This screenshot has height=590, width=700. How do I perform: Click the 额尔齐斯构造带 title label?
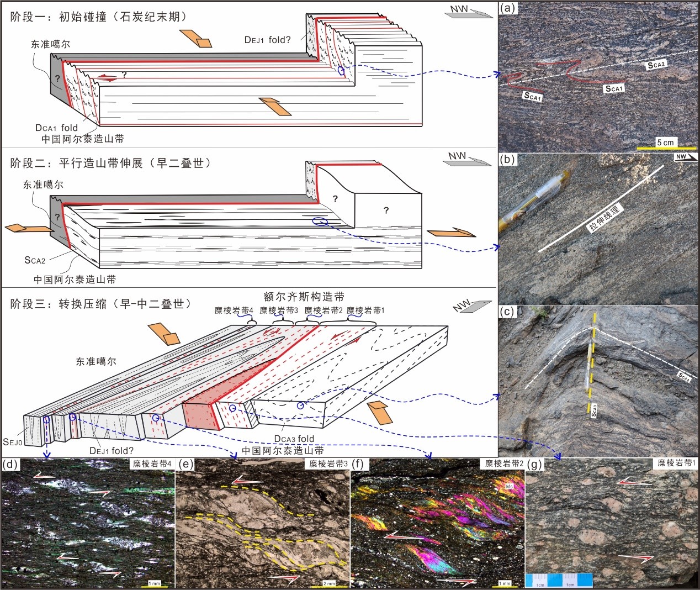tap(304, 297)
